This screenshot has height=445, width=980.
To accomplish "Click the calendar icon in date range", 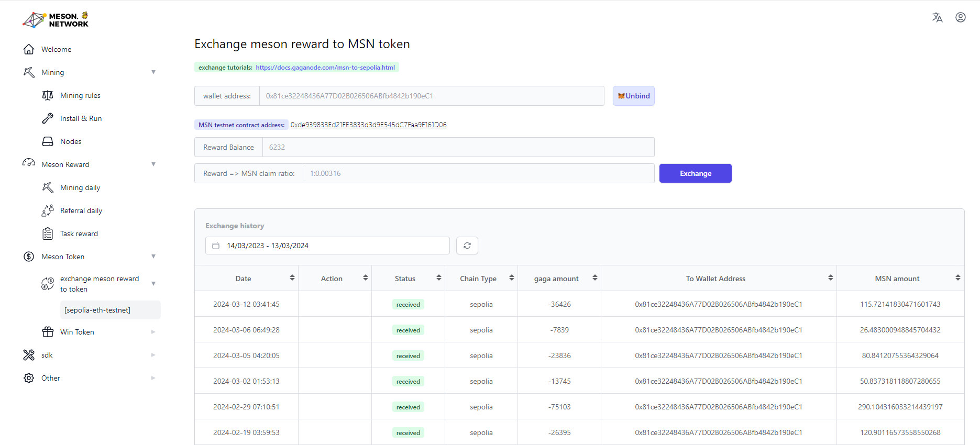I will tap(216, 246).
